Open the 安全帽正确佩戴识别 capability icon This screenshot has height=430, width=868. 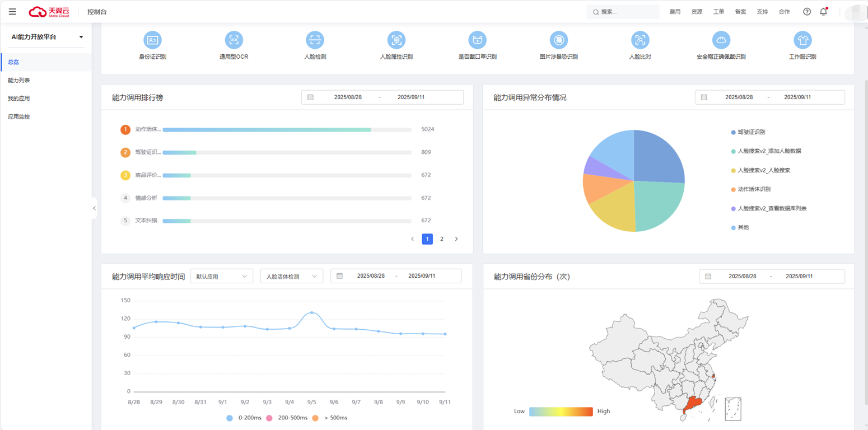click(x=721, y=40)
